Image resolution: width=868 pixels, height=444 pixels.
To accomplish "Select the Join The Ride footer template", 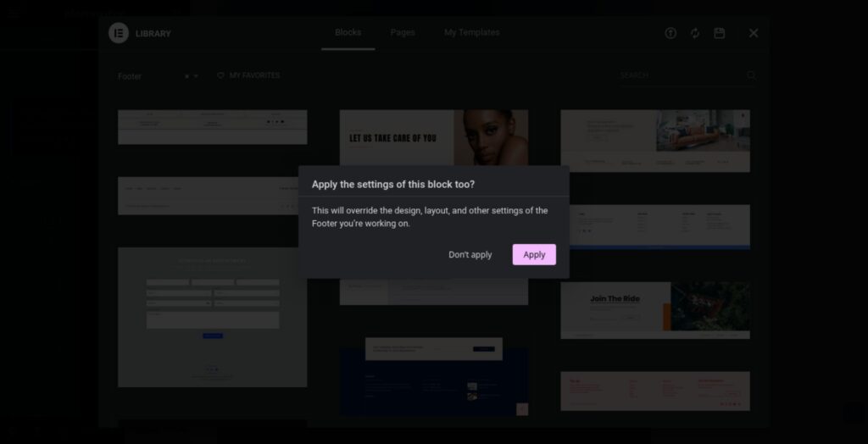I will pos(654,309).
